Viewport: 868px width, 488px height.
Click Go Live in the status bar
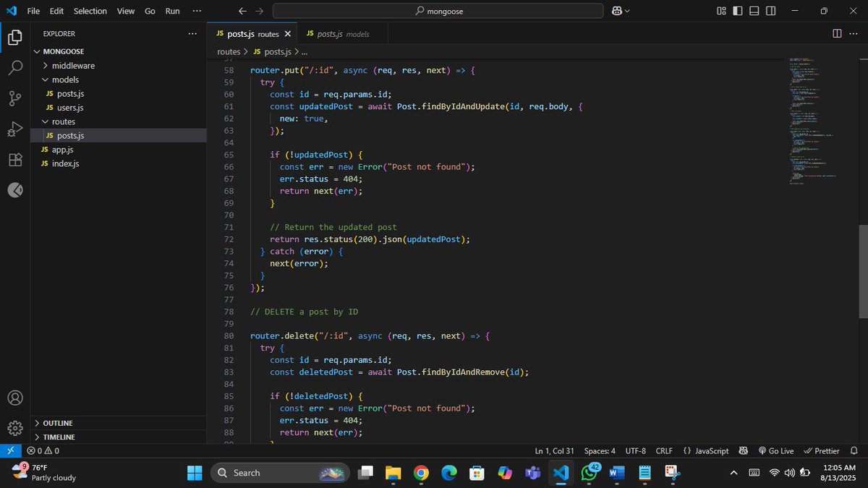tap(776, 450)
